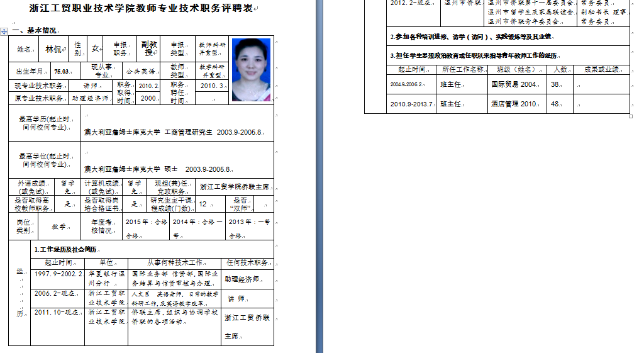This screenshot has width=644, height=353.
Task: Click the '助理经济师' cell in basic info
Action: 91,98
